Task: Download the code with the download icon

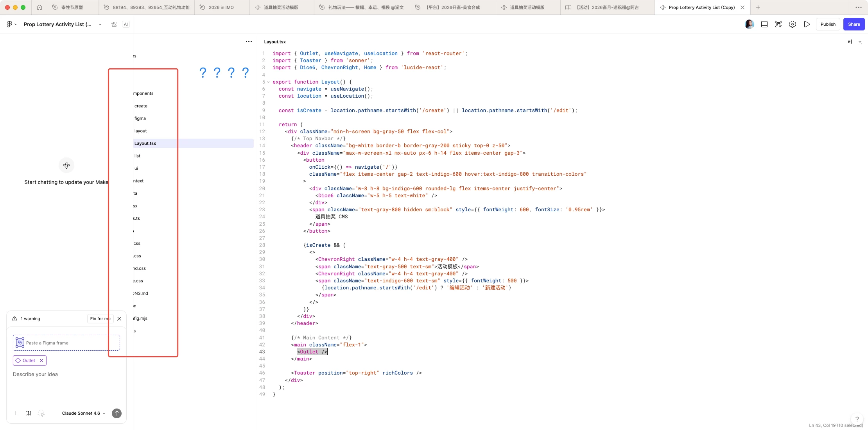Action: pyautogui.click(x=860, y=42)
